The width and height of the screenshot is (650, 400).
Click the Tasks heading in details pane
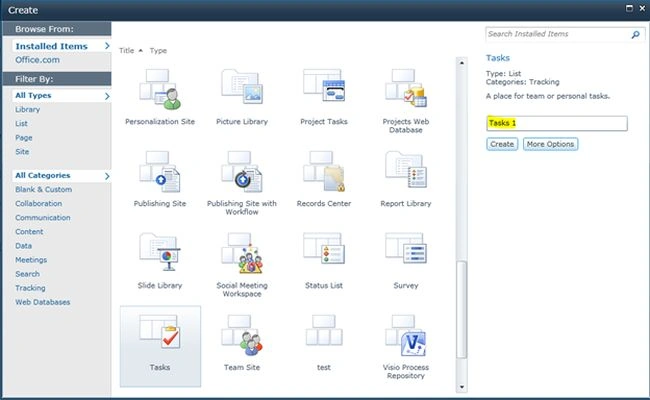coord(498,58)
